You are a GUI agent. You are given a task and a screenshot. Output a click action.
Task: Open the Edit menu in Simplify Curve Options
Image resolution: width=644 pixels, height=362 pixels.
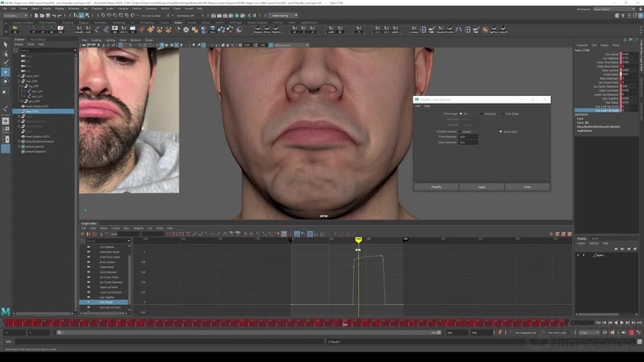pos(418,106)
